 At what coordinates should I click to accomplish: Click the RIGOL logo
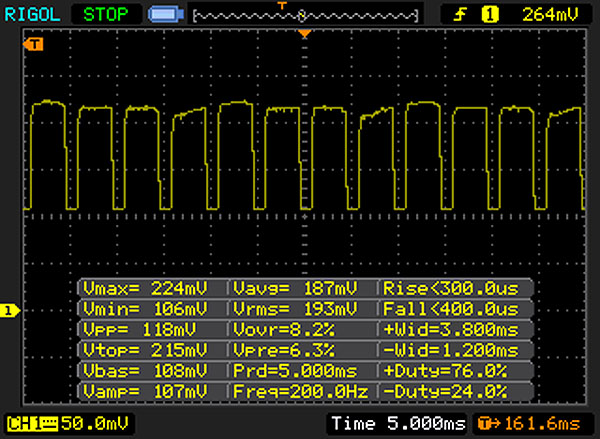[32, 15]
